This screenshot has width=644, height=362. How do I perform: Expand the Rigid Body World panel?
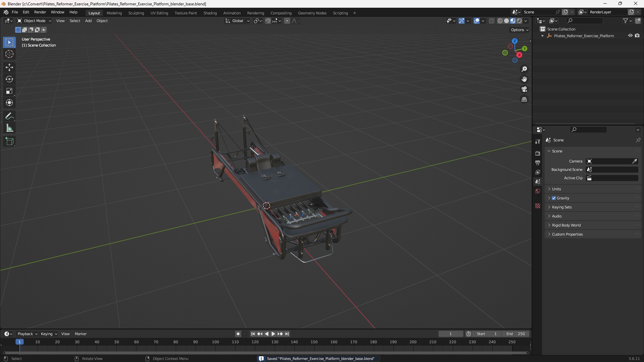pos(566,225)
